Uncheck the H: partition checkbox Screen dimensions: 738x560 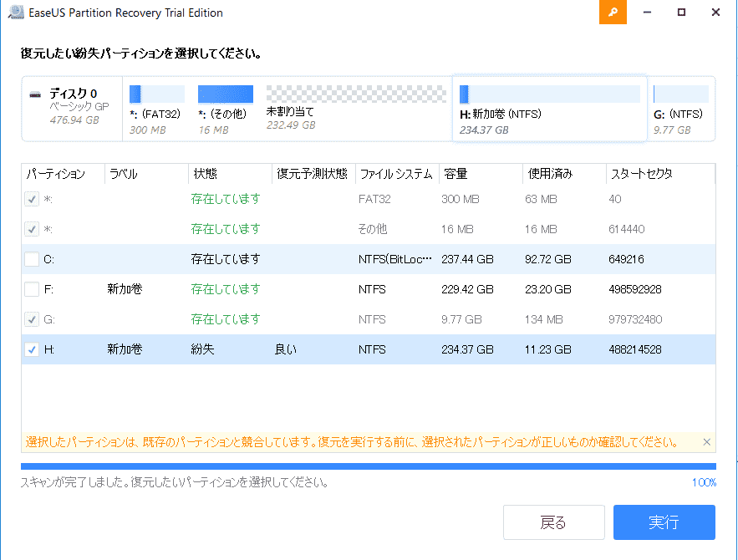(32, 350)
